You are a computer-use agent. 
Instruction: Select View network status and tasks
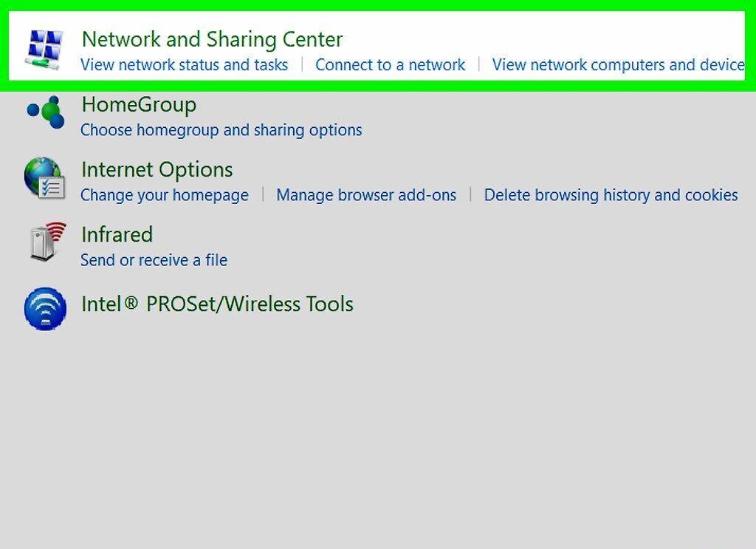(184, 64)
